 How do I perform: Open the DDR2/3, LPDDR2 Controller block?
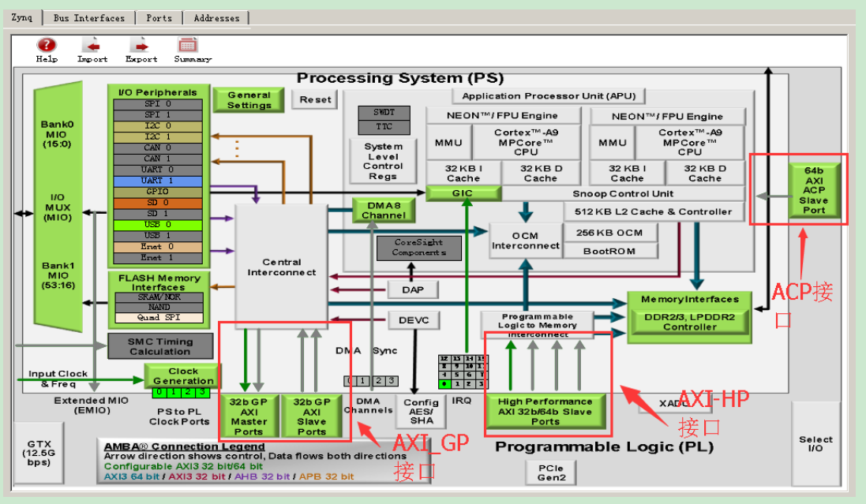point(690,323)
